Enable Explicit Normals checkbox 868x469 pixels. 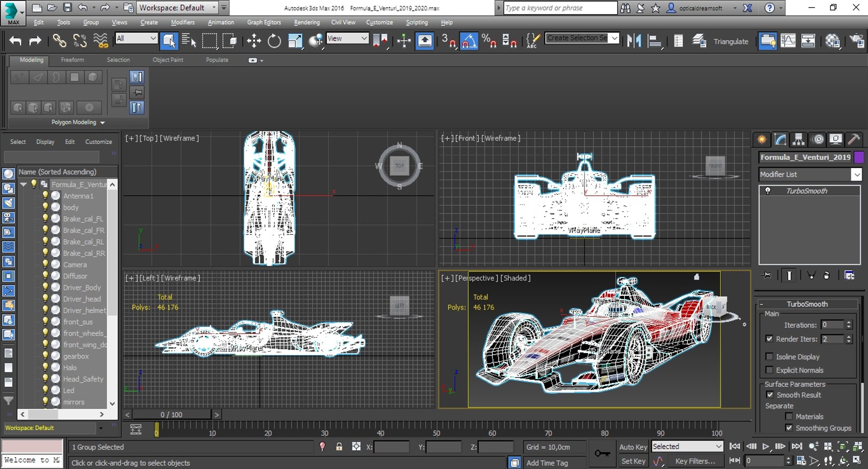(769, 370)
